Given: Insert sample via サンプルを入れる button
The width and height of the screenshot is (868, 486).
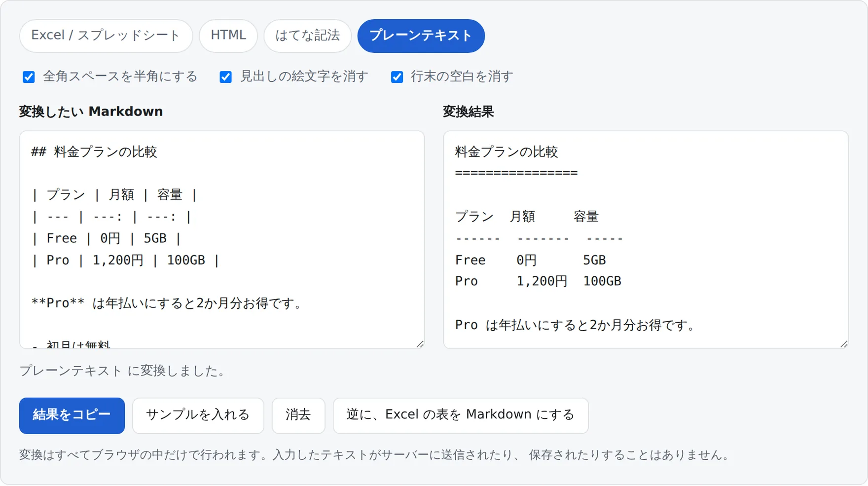Looking at the screenshot, I should (x=198, y=415).
